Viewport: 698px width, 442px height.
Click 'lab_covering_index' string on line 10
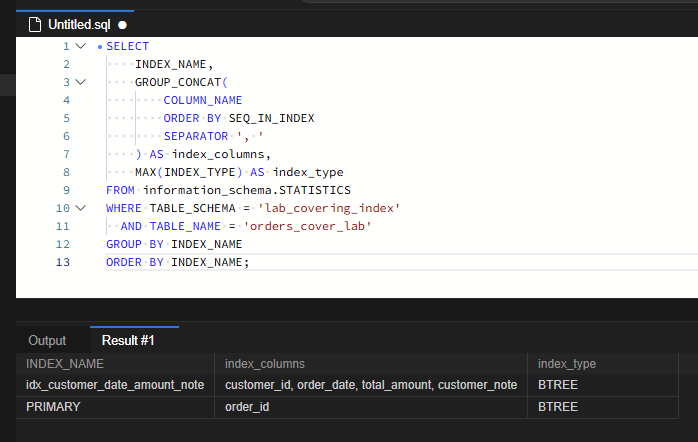pos(329,208)
